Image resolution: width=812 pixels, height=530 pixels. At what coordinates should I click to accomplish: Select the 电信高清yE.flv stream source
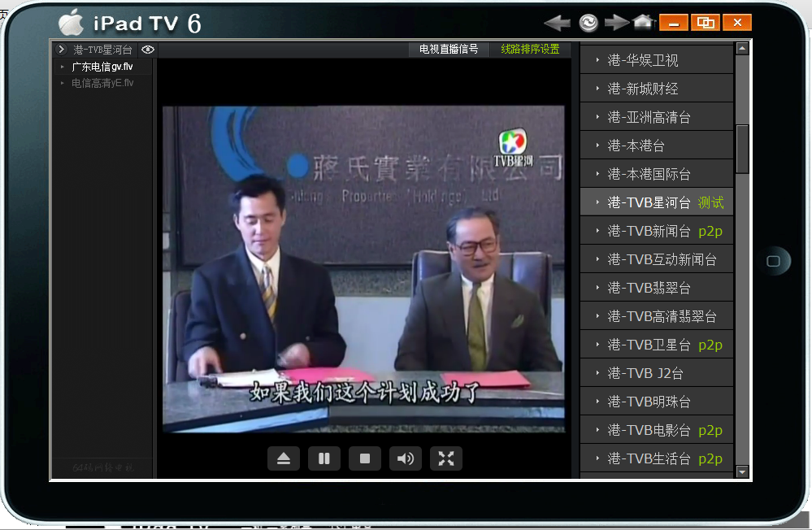(x=102, y=83)
